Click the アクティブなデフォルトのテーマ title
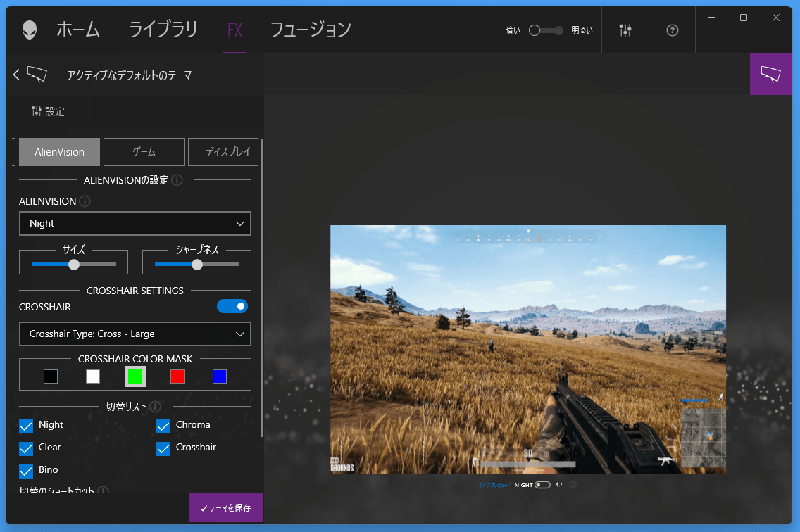800x532 pixels. [129, 75]
